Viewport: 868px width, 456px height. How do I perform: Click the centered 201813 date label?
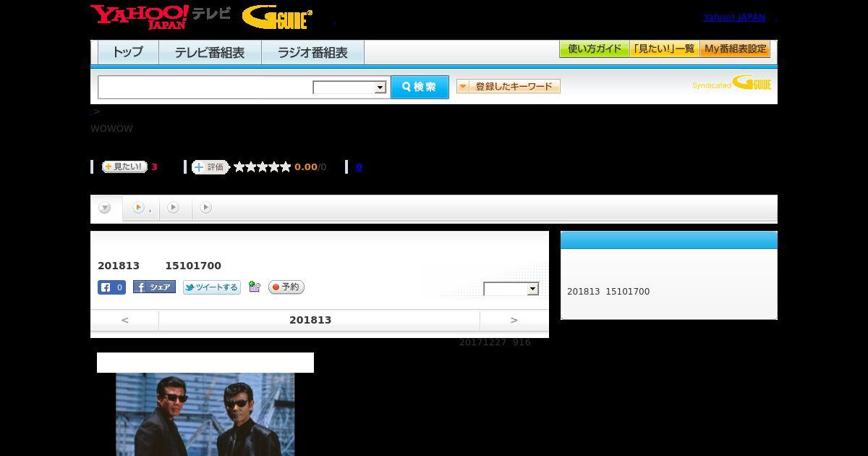tap(310, 320)
